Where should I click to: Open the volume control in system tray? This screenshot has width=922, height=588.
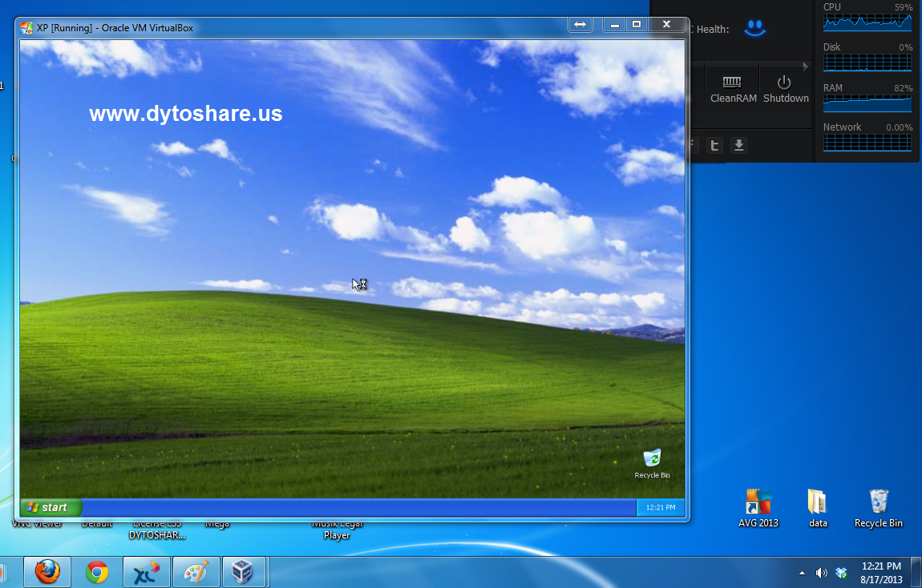(x=822, y=573)
